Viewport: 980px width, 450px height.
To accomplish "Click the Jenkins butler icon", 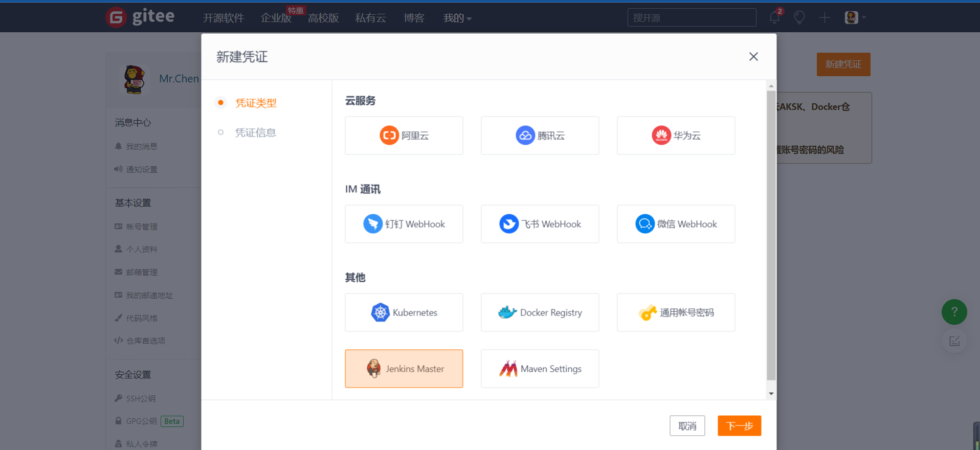I will tap(374, 369).
